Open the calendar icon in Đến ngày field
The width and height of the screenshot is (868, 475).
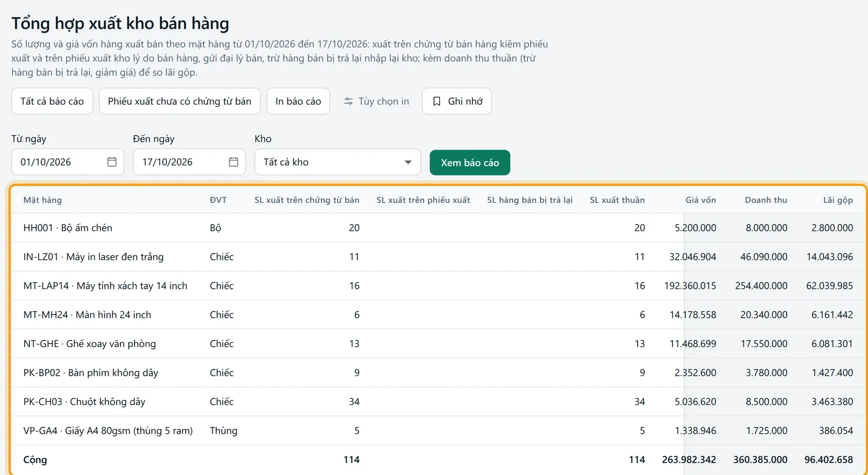233,162
